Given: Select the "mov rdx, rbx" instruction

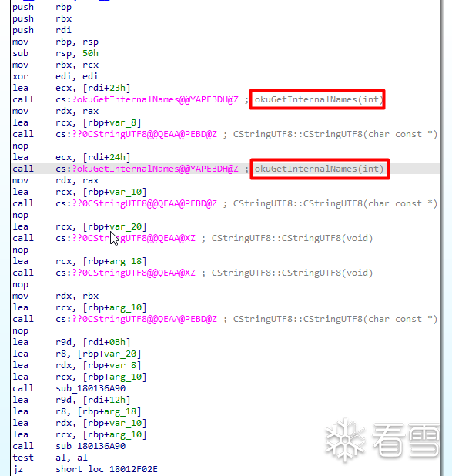Looking at the screenshot, I should pyautogui.click(x=55, y=296).
